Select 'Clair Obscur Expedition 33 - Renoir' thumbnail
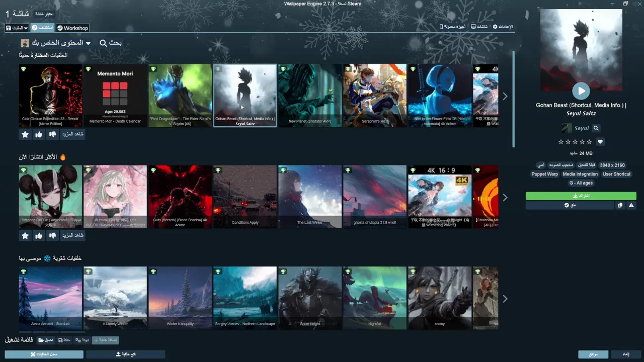Image resolution: width=644 pixels, height=362 pixels. pyautogui.click(x=50, y=96)
